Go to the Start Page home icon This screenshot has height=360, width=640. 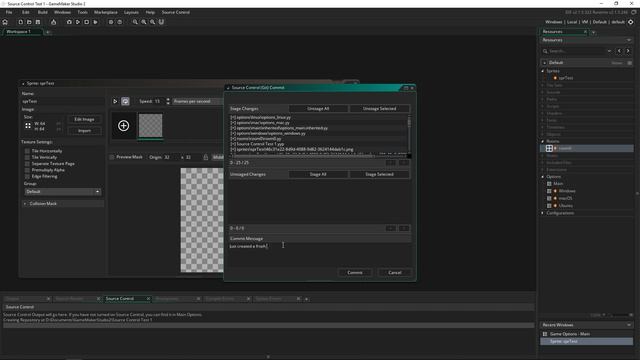click(5, 22)
